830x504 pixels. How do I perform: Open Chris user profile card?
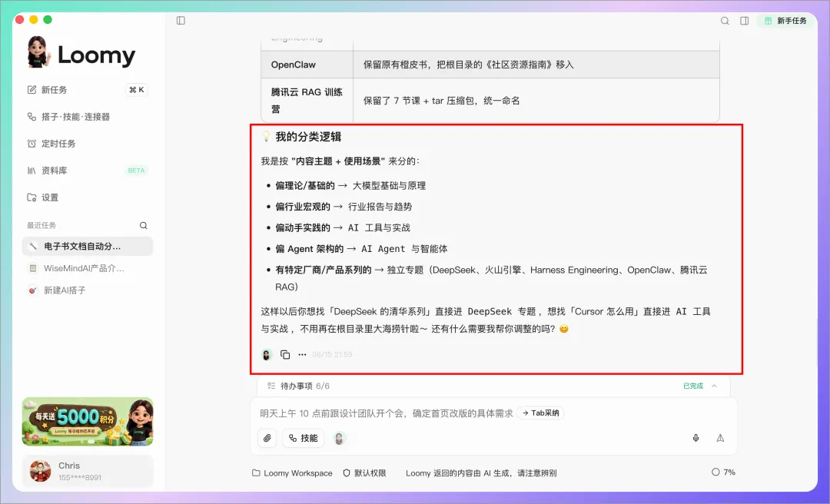click(x=88, y=471)
